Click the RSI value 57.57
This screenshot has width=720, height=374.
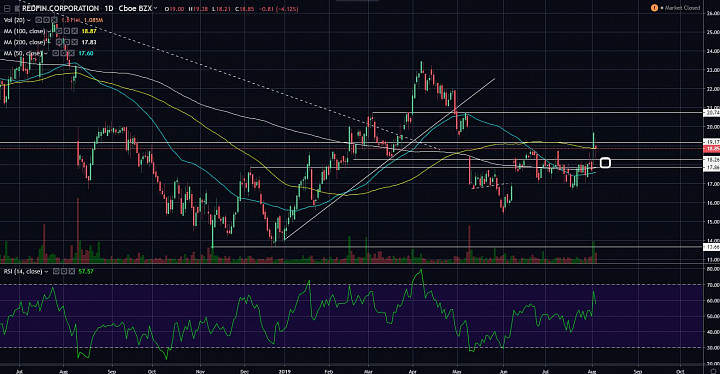(x=86, y=272)
